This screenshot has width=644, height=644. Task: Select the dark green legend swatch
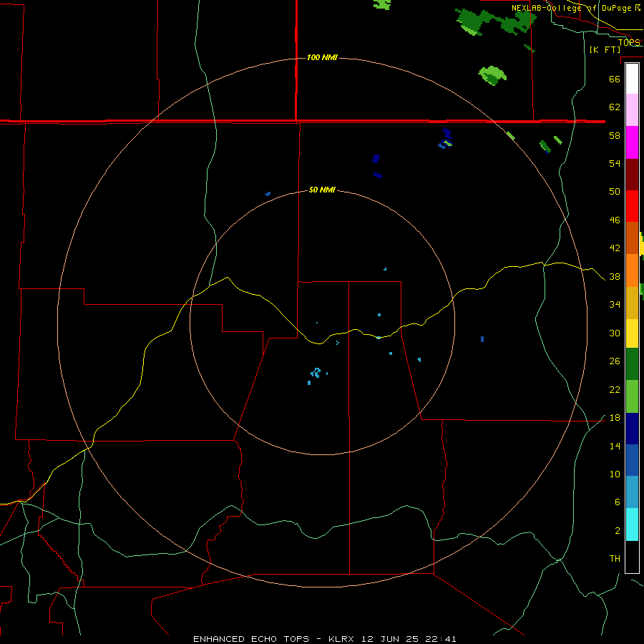[632, 364]
